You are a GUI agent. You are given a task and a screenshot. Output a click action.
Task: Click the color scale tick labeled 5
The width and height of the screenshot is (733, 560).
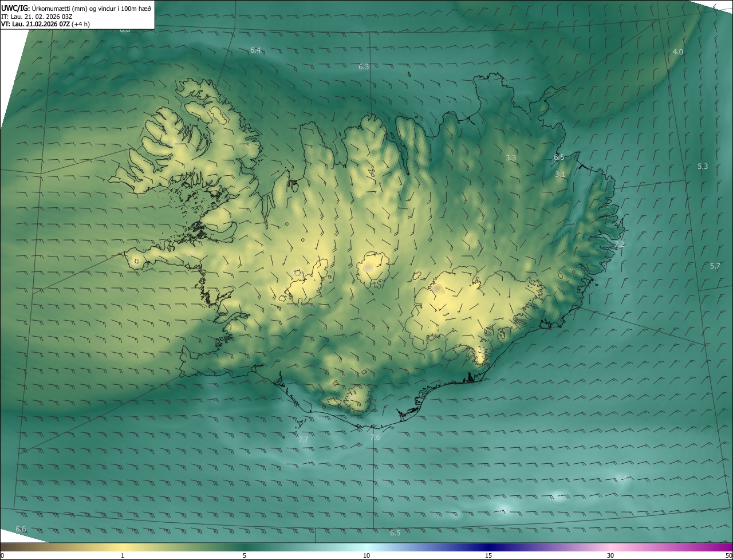(x=245, y=555)
